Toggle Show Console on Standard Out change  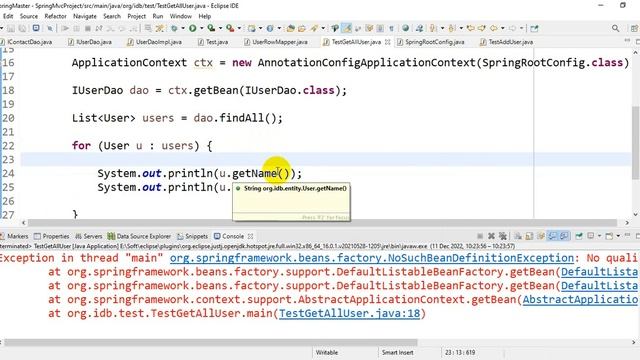click(x=553, y=236)
